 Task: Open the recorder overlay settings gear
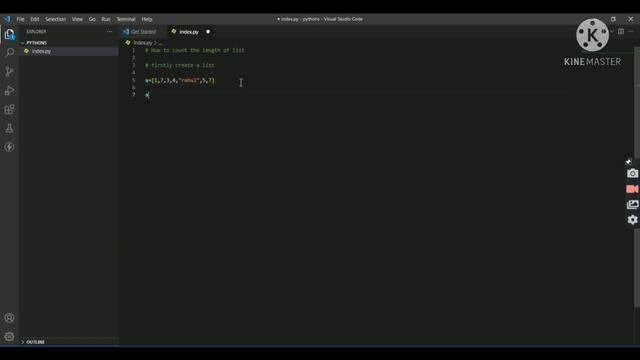632,220
